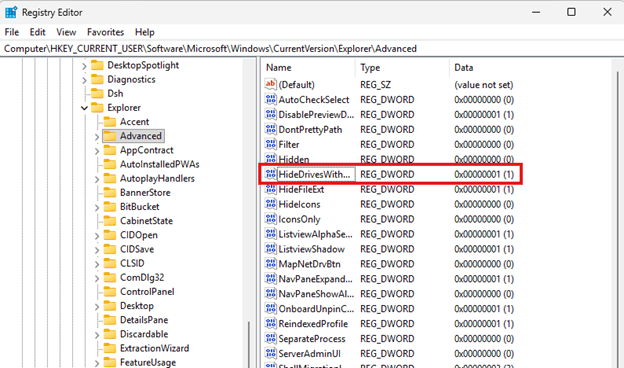Screen dimensions: 624x368
Task: Expand the Diagnostics key
Action: 84,80
